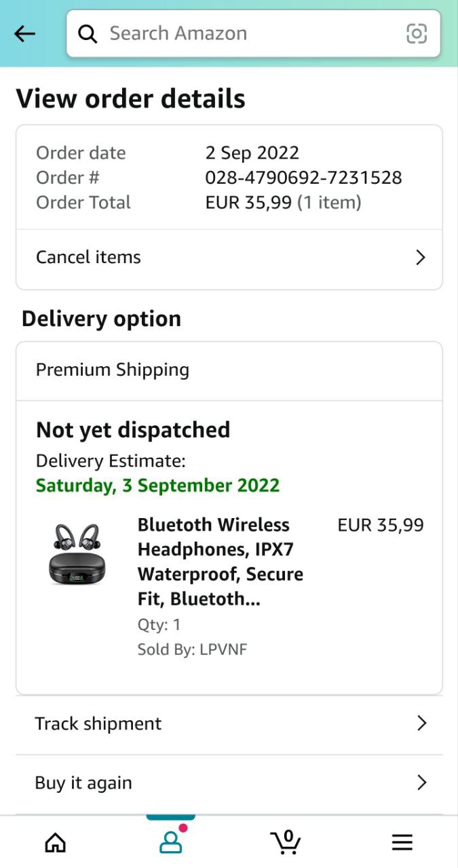Expand the Track shipment chevron arrow

pyautogui.click(x=421, y=724)
